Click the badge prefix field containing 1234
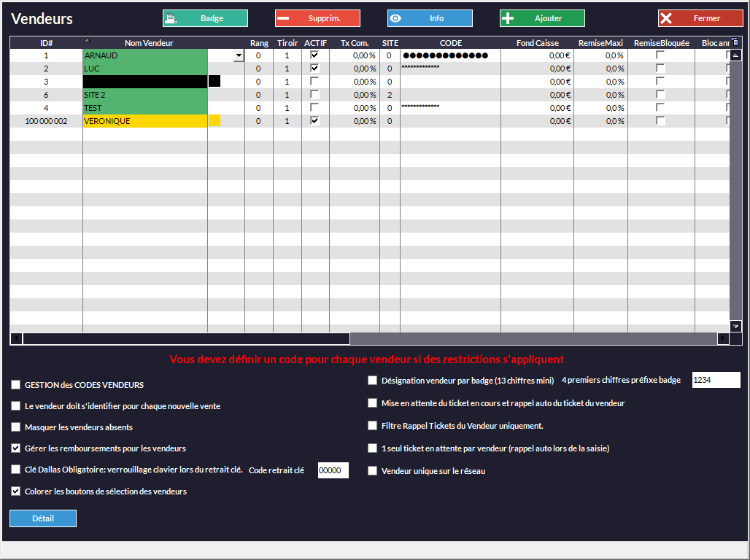The width and height of the screenshot is (750, 560). (x=715, y=380)
